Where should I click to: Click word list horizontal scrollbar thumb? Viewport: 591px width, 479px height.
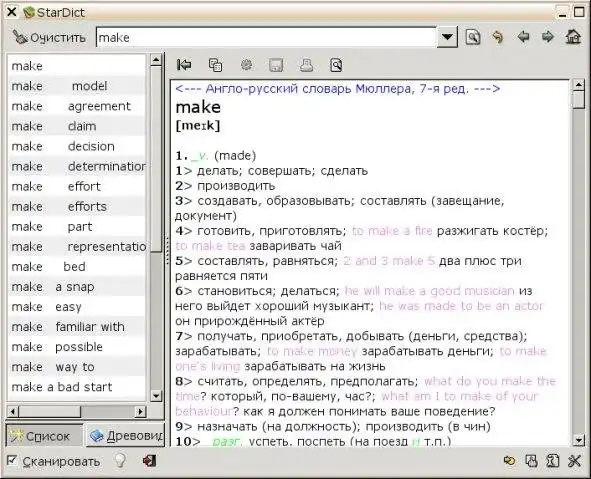pyautogui.click(x=49, y=411)
